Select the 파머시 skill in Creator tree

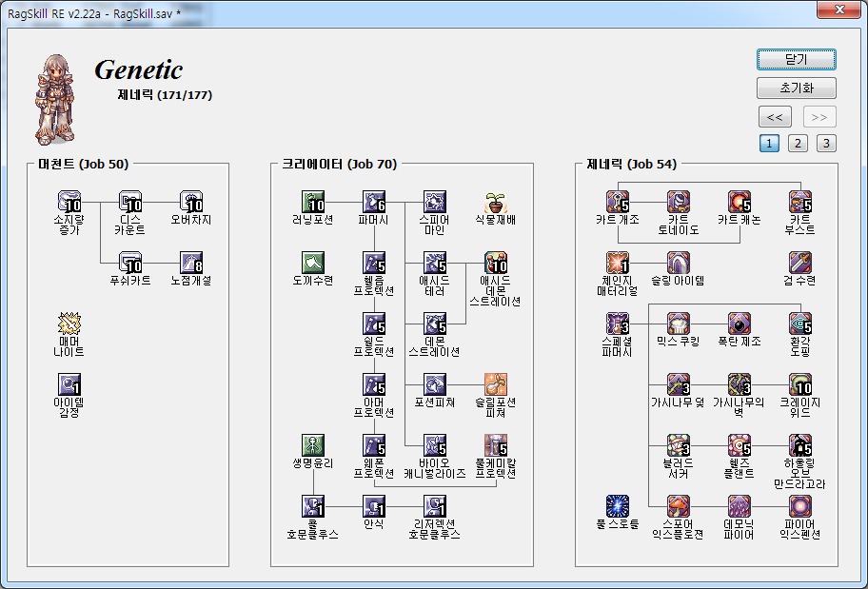point(374,202)
